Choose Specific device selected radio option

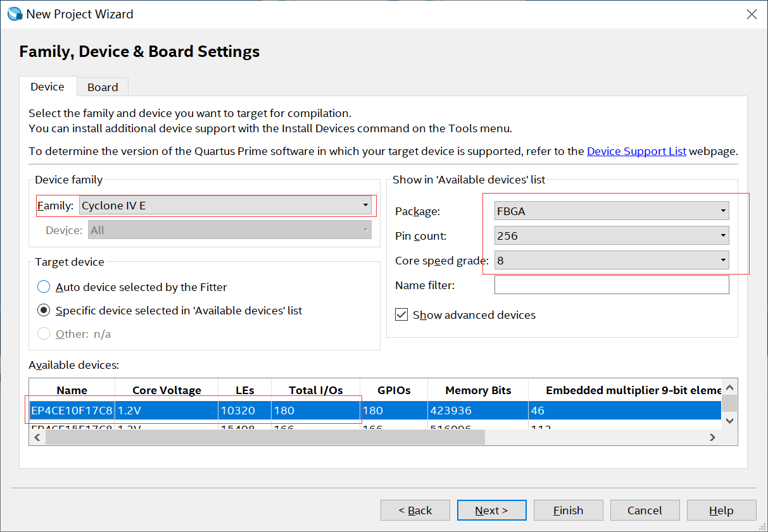pyautogui.click(x=44, y=311)
